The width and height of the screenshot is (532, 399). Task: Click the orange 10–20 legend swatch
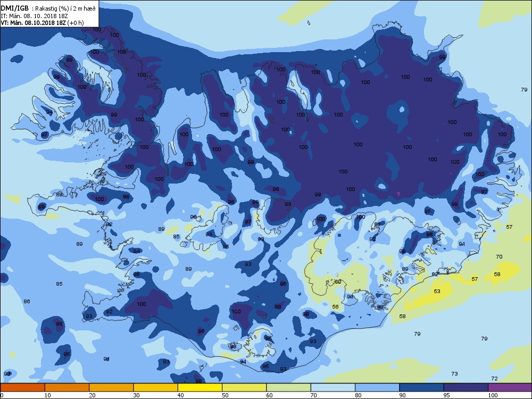pyautogui.click(x=67, y=387)
